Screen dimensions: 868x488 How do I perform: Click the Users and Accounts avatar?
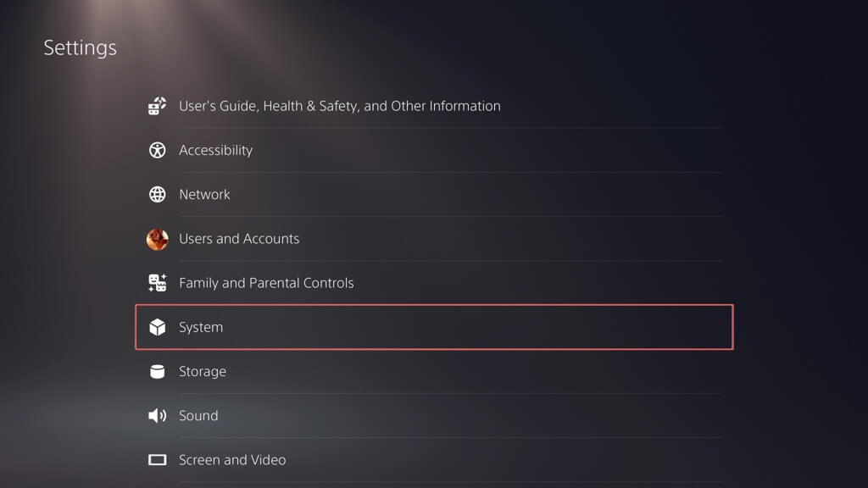click(157, 239)
